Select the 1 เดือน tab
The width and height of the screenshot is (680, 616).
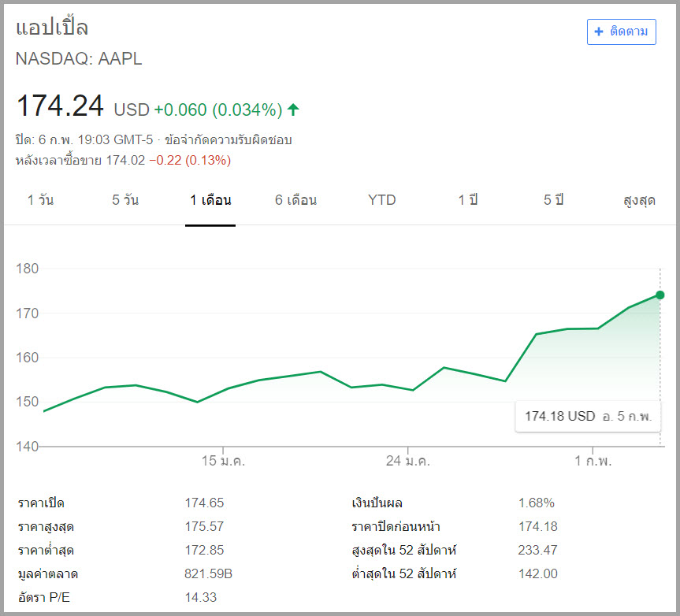pyautogui.click(x=210, y=200)
